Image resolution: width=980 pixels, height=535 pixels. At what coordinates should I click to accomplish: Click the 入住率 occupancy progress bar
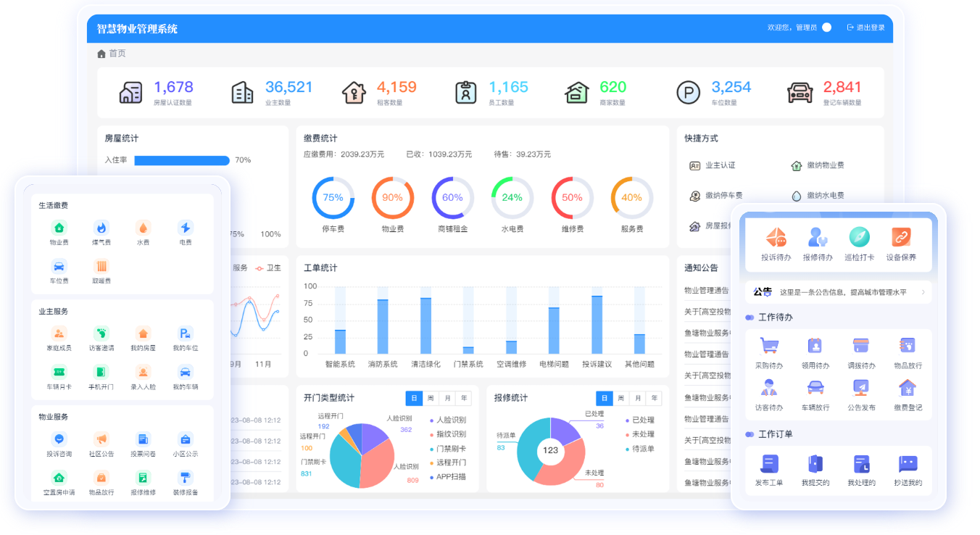pyautogui.click(x=182, y=160)
